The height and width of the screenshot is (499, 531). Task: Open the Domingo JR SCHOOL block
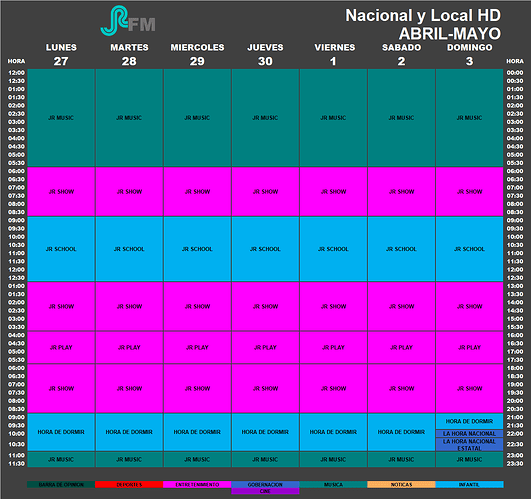point(469,249)
